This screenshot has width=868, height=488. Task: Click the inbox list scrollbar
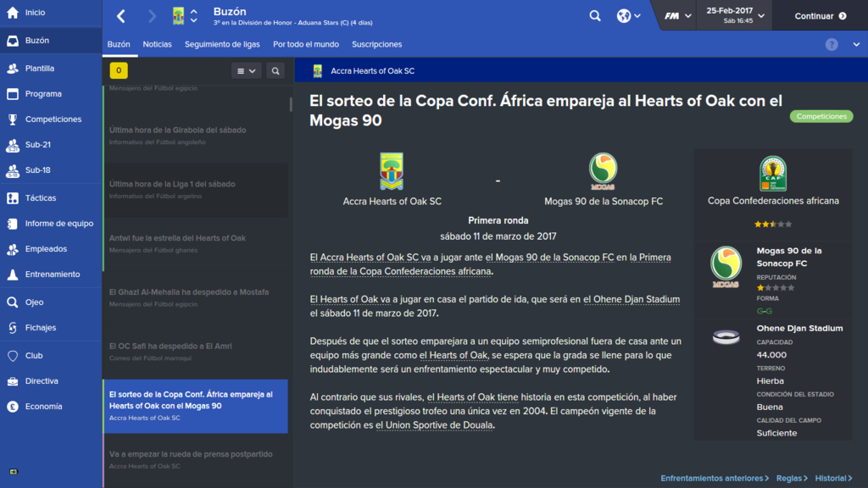(291, 104)
